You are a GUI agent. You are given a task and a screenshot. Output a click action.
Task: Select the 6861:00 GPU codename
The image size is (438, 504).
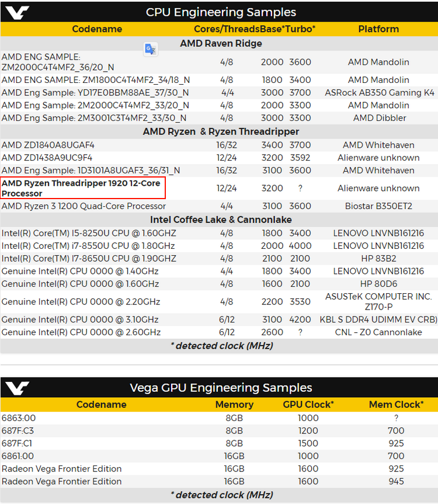click(x=18, y=456)
